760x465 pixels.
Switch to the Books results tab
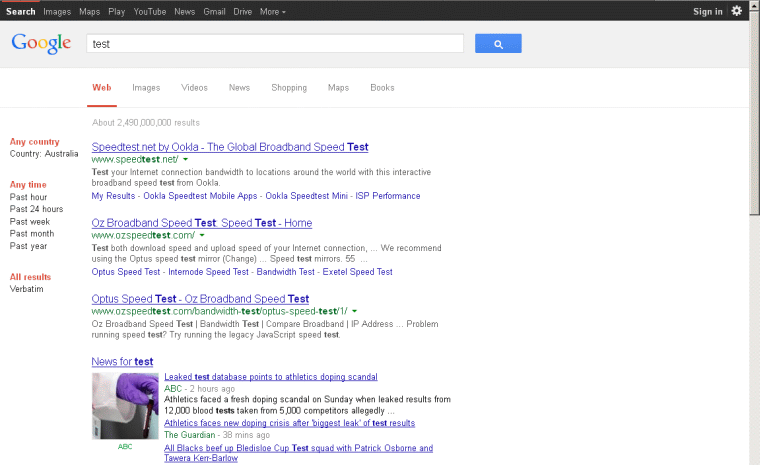click(382, 88)
